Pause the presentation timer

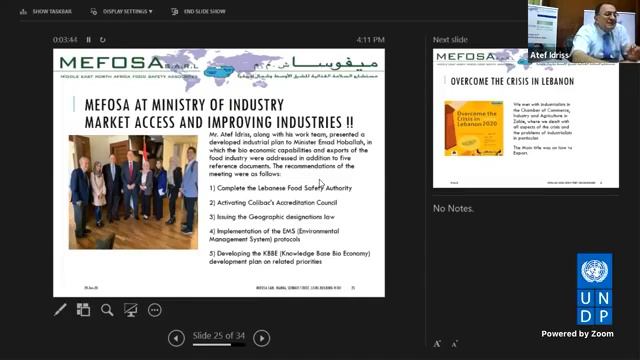89,40
